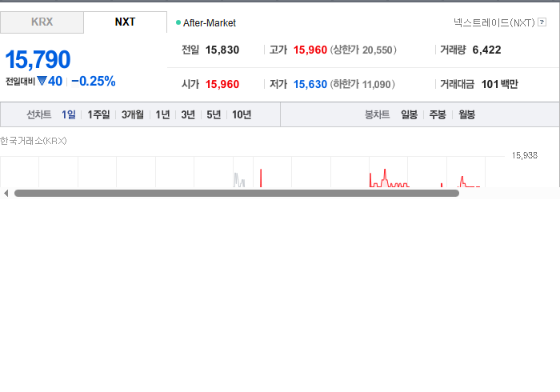Switch to the 일봉 candle chart

point(409,114)
